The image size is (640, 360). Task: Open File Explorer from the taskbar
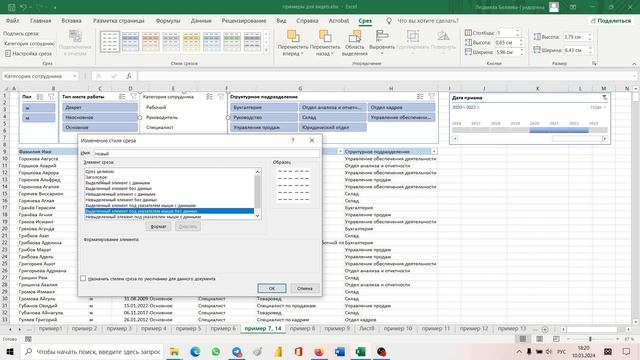click(174, 351)
